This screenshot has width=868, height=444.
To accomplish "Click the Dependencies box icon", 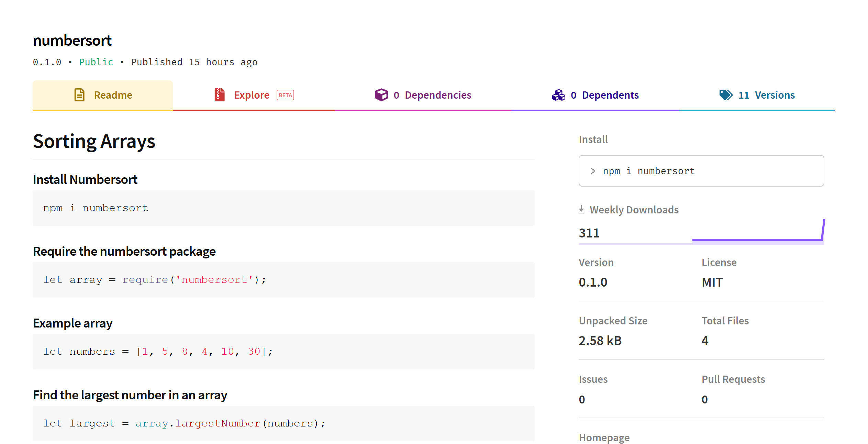I will click(381, 95).
